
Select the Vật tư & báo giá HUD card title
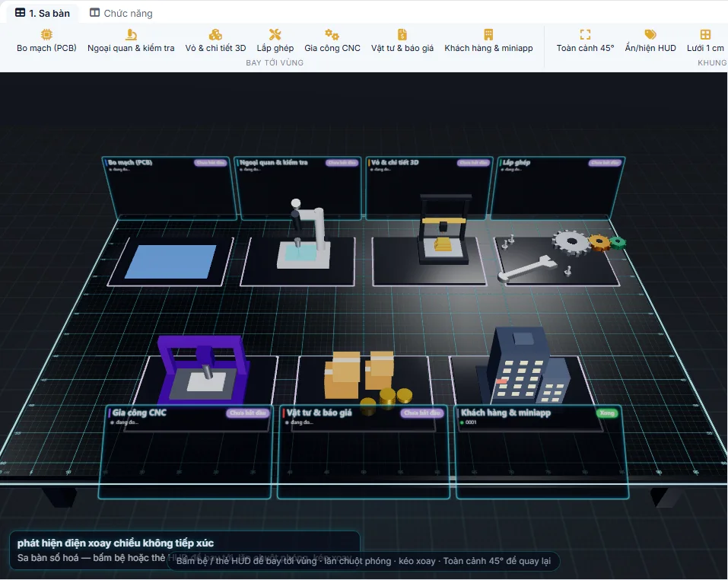click(319, 413)
